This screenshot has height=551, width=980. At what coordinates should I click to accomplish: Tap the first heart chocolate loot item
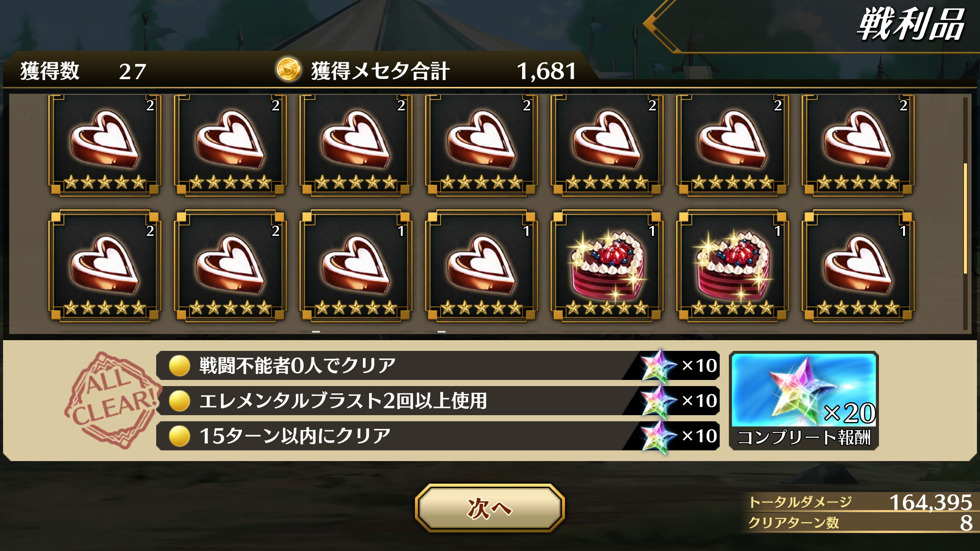coord(105,146)
